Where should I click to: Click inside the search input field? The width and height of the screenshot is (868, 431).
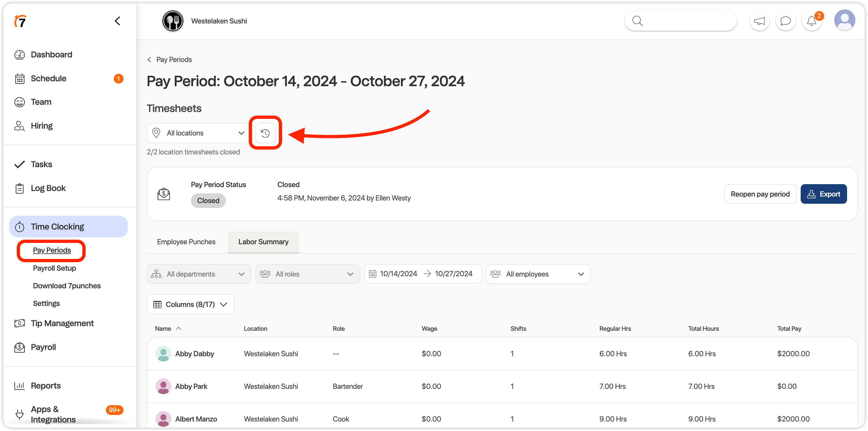pos(681,21)
